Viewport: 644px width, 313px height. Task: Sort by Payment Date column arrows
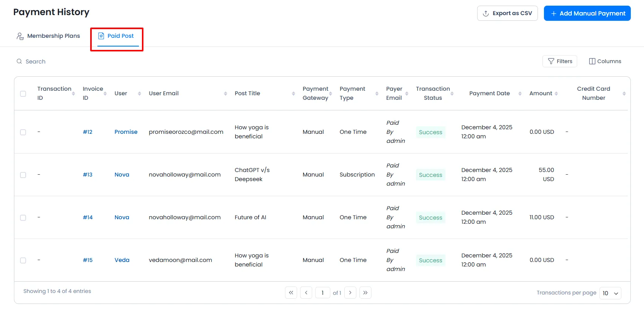520,93
